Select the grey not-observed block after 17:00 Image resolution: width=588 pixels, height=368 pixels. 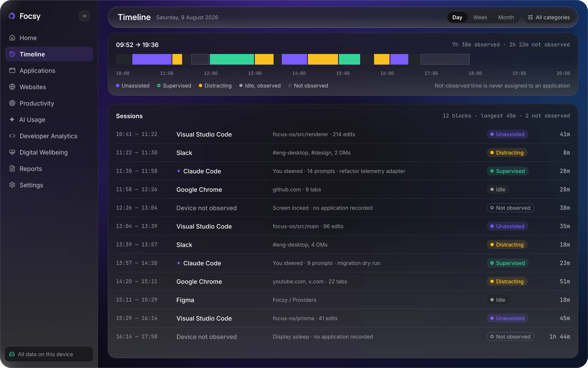[445, 59]
